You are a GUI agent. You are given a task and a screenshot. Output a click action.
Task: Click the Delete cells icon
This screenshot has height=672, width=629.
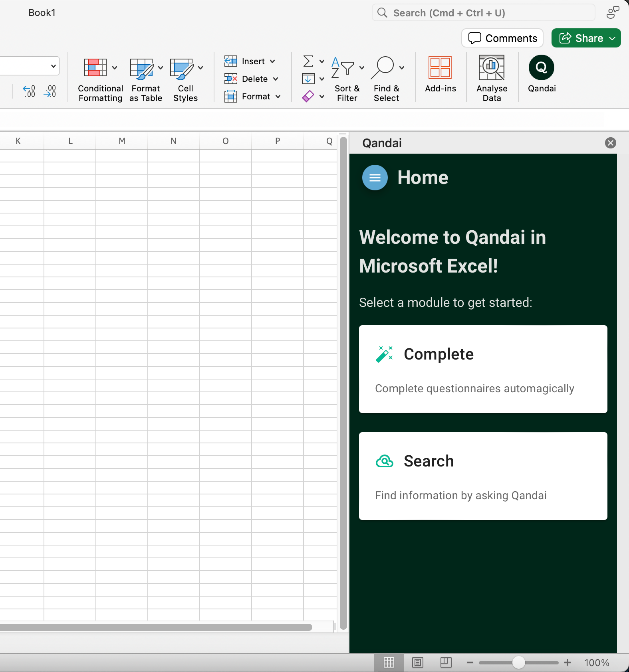[231, 79]
